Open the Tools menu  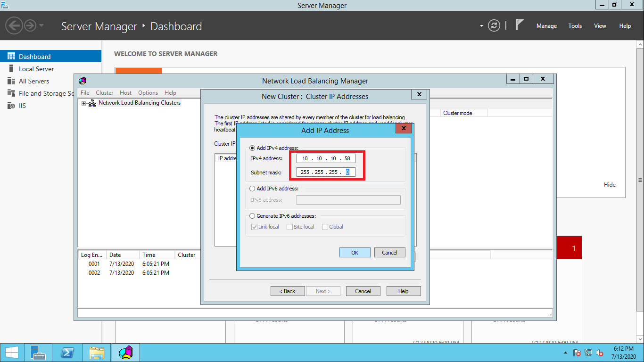575,26
